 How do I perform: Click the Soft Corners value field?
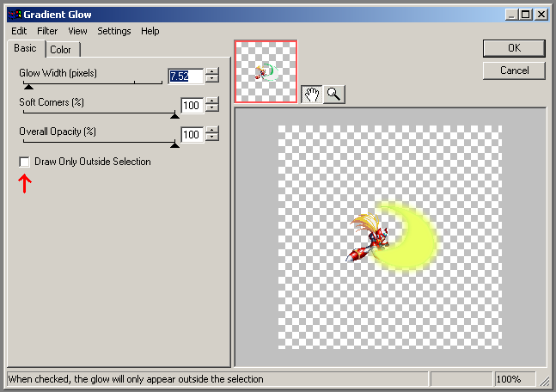click(192, 106)
